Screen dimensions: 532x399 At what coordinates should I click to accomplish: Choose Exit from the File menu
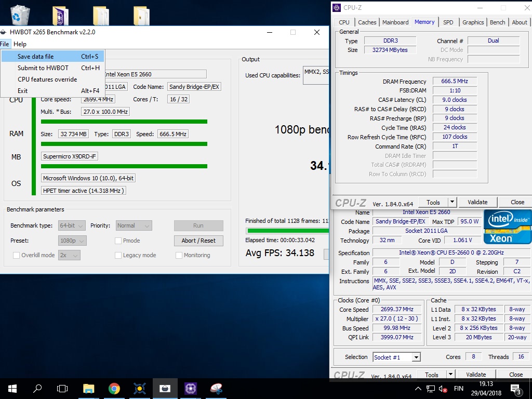(52, 91)
